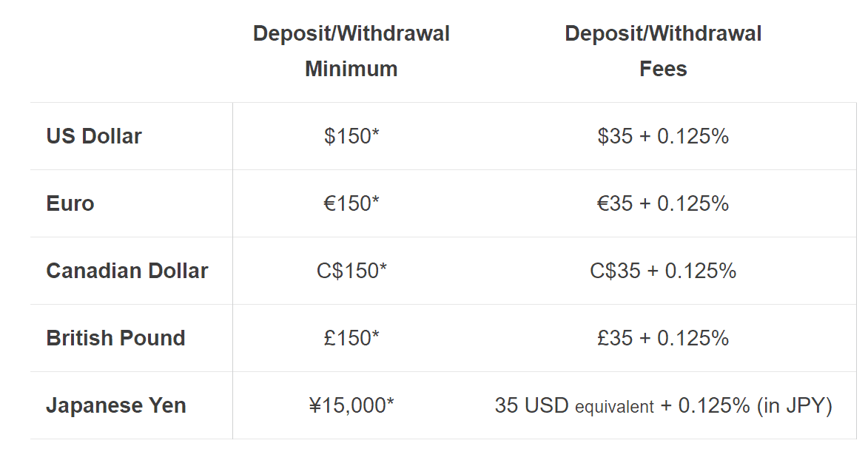Select the Euro row label
This screenshot has width=868, height=463.
[x=70, y=203]
